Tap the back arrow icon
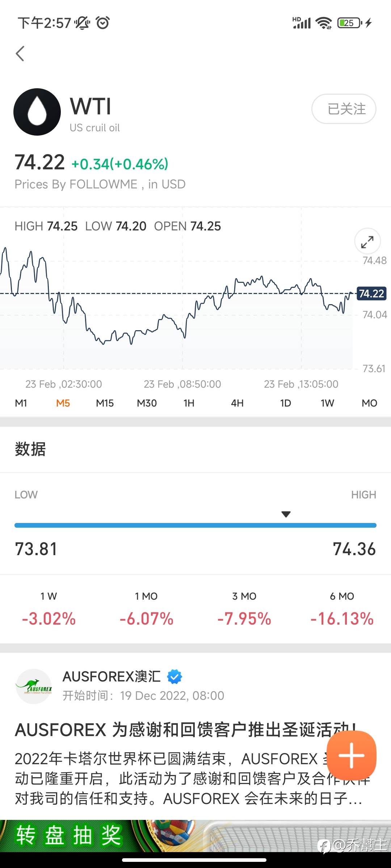This screenshot has width=391, height=868. 20,54
